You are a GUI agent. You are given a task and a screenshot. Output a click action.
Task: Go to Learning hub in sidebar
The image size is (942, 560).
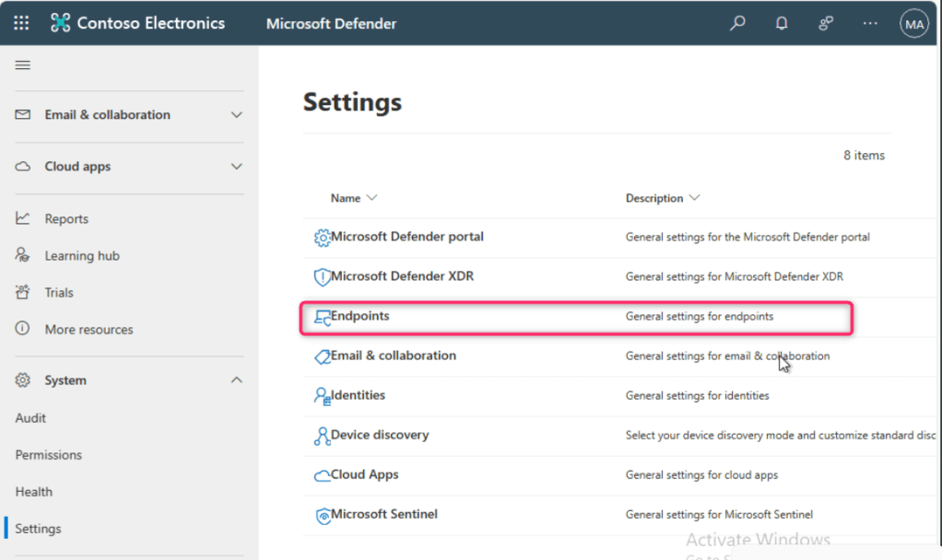82,256
